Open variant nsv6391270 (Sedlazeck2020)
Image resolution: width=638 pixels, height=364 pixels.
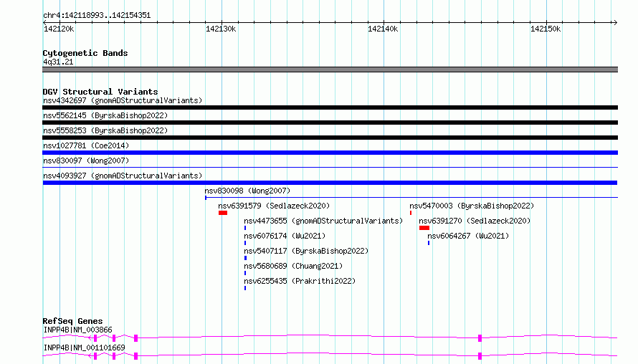[x=475, y=221]
